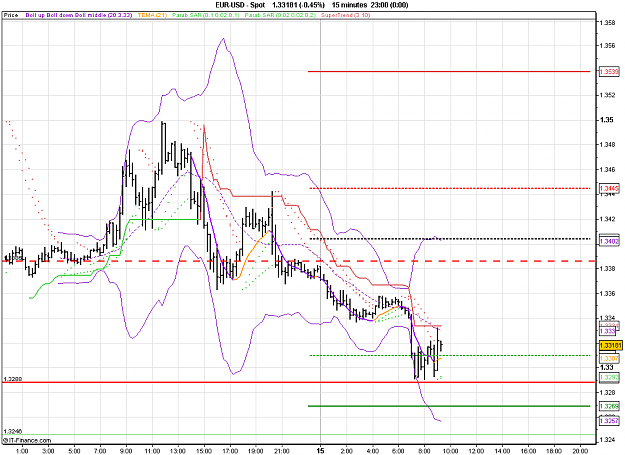Image resolution: width=625 pixels, height=455 pixels.
Task: Click the 1.324 price axis label
Action: click(608, 440)
